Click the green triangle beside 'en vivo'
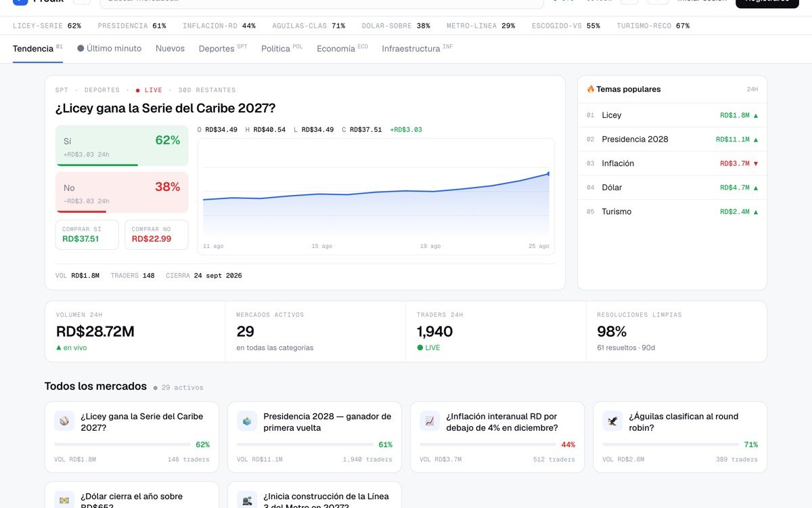 pyautogui.click(x=59, y=347)
